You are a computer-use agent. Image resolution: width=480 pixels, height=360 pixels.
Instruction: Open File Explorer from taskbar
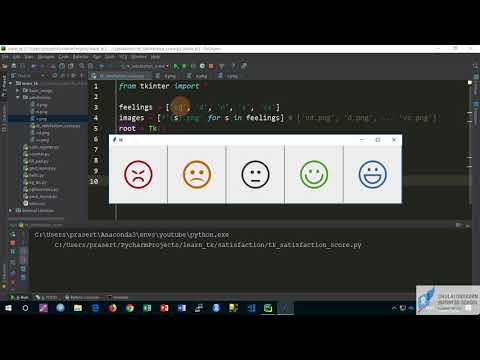tap(78, 308)
